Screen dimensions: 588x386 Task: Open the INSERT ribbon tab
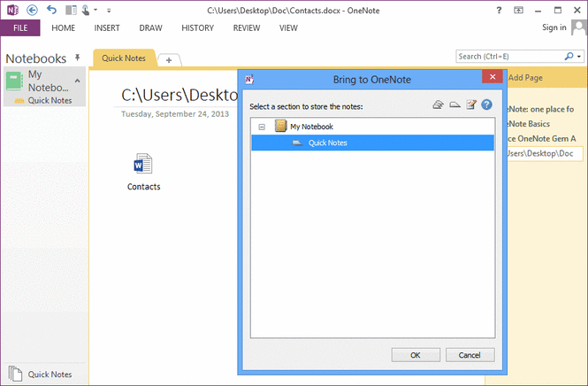tap(107, 27)
